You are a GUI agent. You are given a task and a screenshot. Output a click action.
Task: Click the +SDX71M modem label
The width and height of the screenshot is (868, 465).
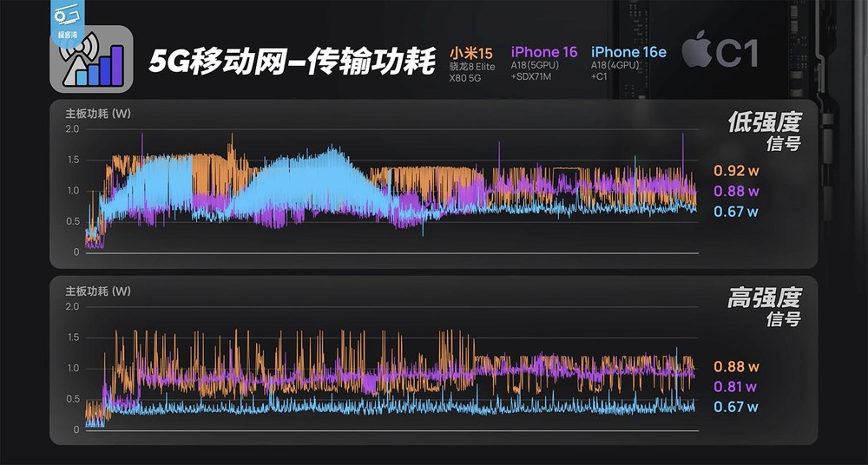pos(531,76)
